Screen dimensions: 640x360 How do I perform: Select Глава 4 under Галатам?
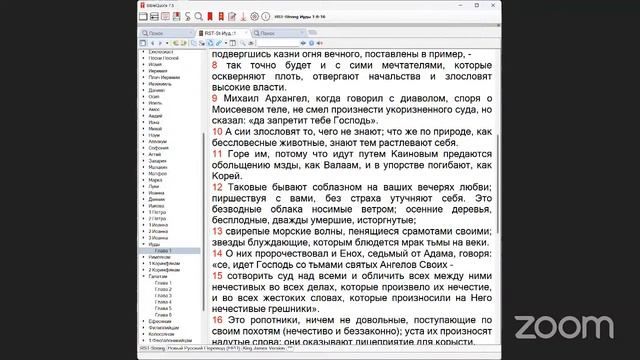click(163, 302)
